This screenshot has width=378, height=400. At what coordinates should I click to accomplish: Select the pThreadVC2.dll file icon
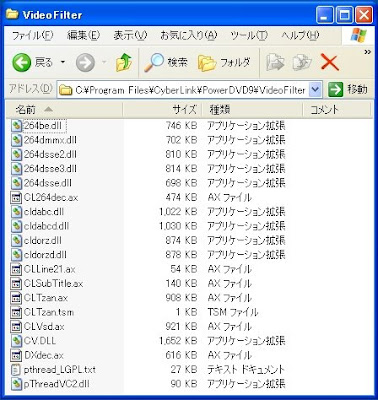point(16,384)
